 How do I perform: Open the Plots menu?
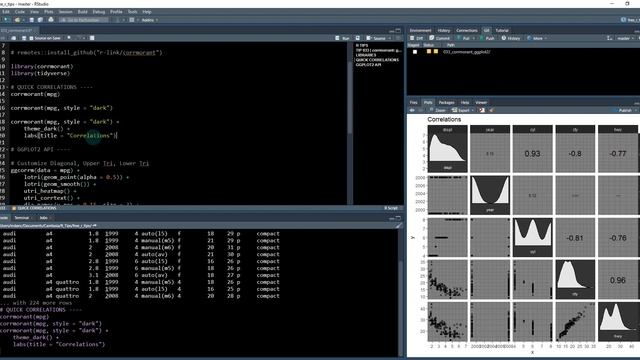(x=49, y=12)
